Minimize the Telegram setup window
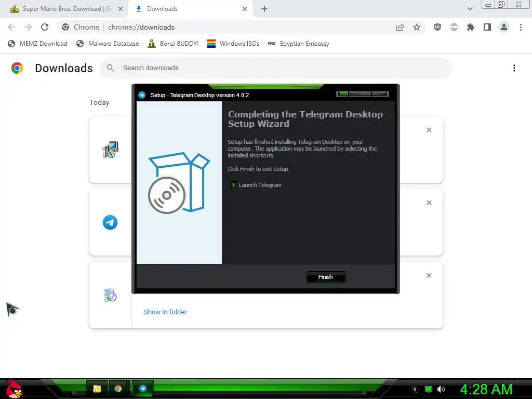The width and height of the screenshot is (532, 399). point(343,94)
